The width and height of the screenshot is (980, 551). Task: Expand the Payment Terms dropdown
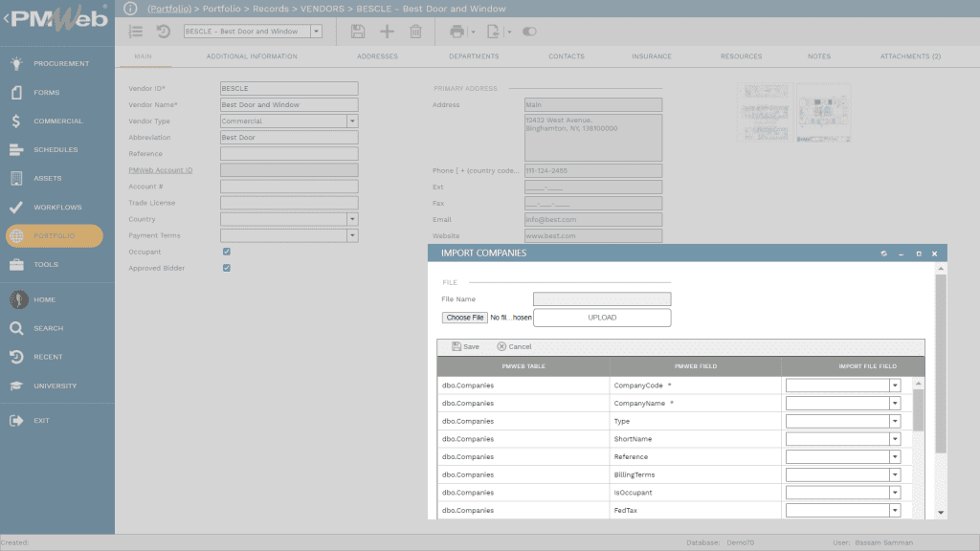click(352, 235)
